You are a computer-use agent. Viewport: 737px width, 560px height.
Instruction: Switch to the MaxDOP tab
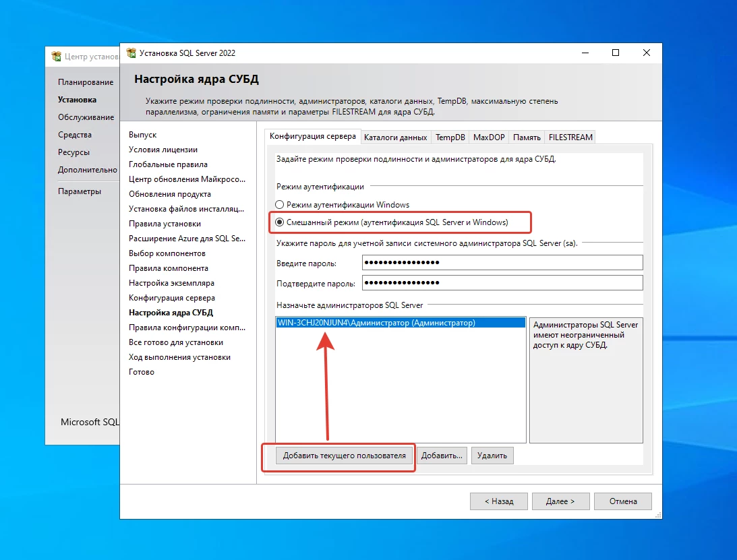pos(488,137)
